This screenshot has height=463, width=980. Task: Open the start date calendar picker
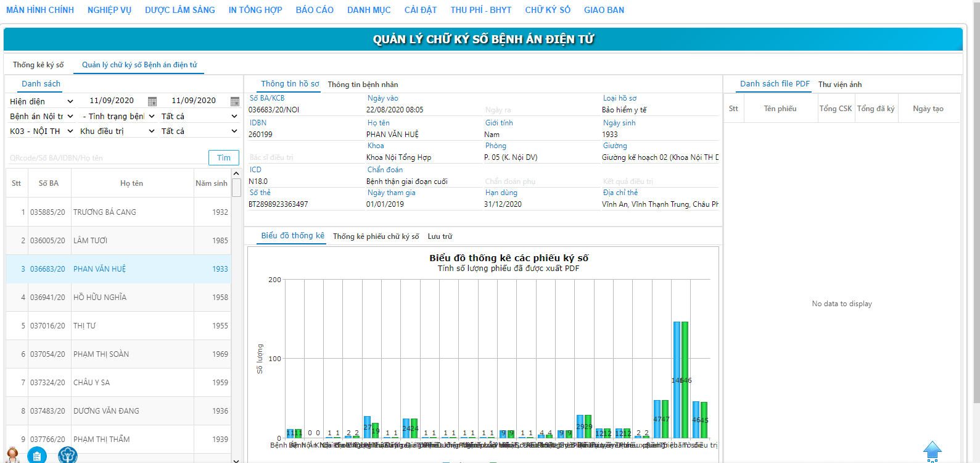coord(152,101)
